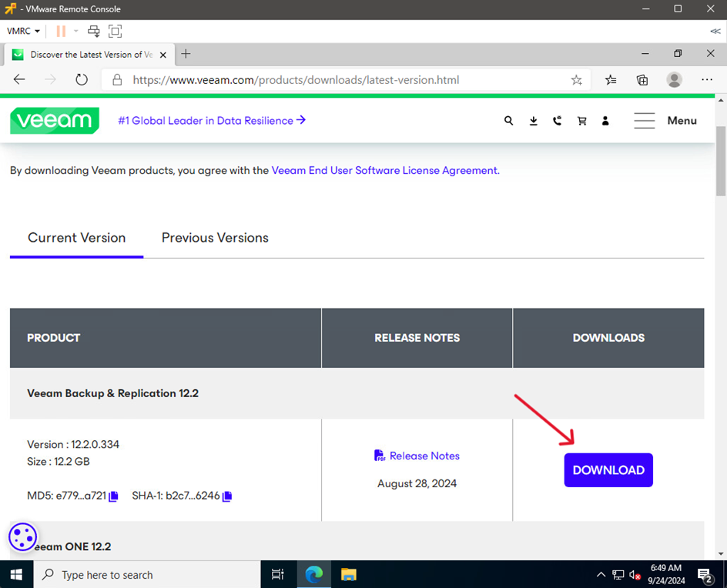Add page to favorites with star icon
The width and height of the screenshot is (727, 588).
pos(576,80)
